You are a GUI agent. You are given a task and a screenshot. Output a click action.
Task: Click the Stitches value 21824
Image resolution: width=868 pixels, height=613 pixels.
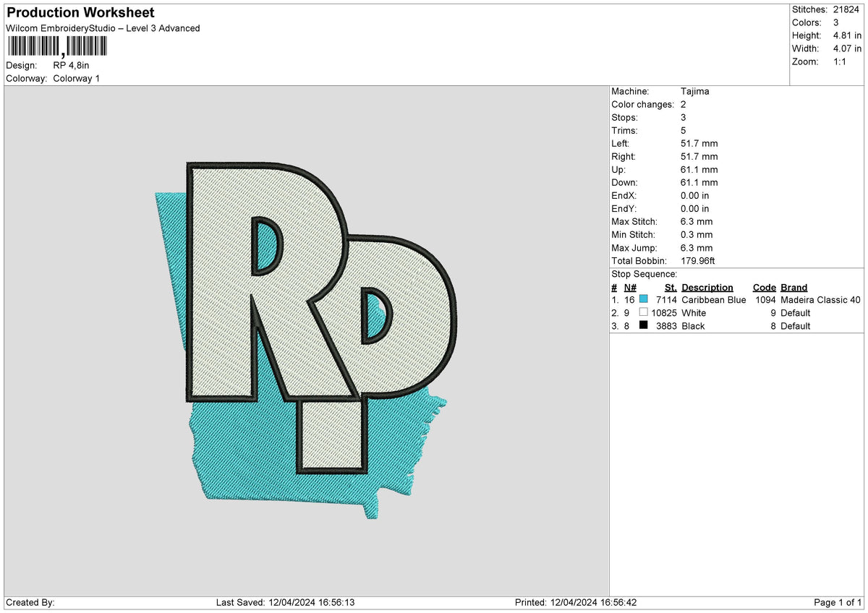click(x=848, y=9)
